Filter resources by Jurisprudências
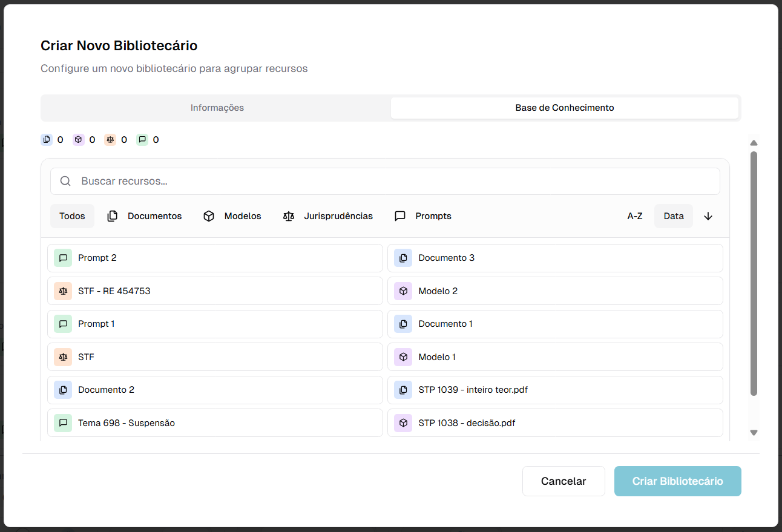The height and width of the screenshot is (532, 782). (x=328, y=216)
